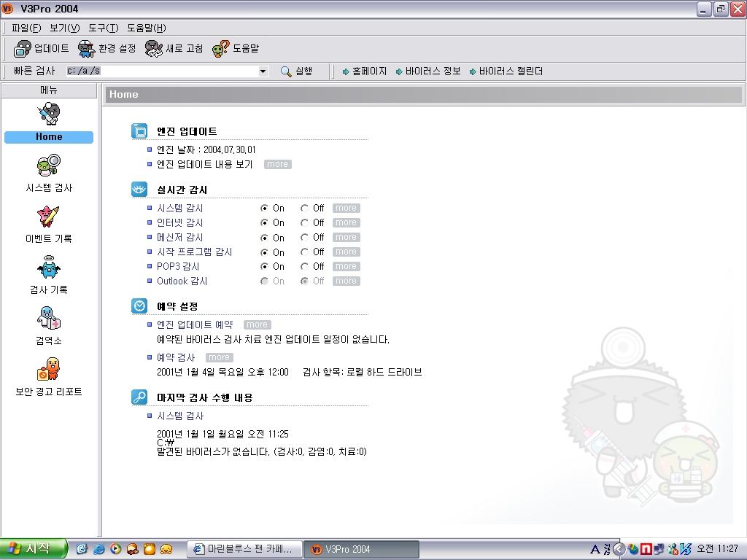Click more for 시작 프로그램 감시
The height and width of the screenshot is (560, 747).
pyautogui.click(x=347, y=252)
